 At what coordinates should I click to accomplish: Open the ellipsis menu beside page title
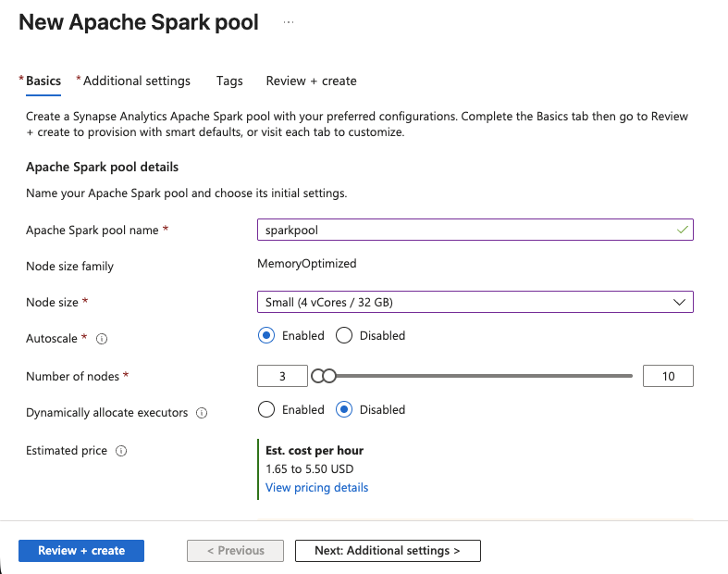[289, 22]
